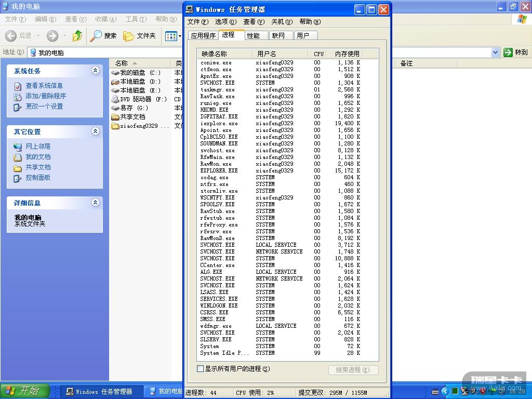Open the Views icon in the My Computer toolbar
The image size is (532, 399).
tap(171, 36)
